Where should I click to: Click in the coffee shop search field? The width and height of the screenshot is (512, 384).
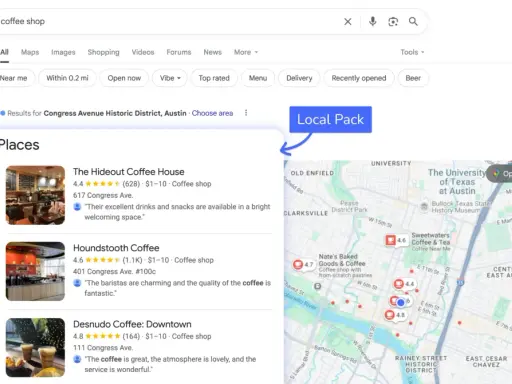point(167,21)
